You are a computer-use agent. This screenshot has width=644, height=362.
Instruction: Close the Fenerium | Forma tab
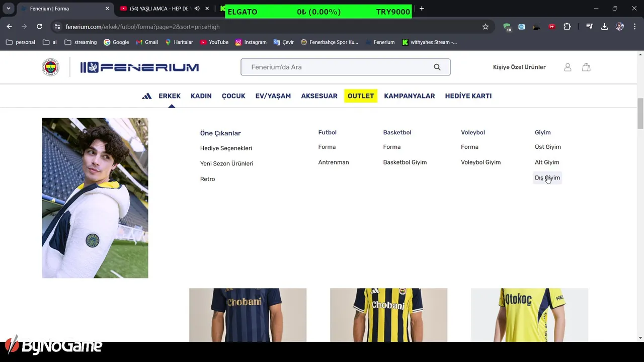point(107,9)
